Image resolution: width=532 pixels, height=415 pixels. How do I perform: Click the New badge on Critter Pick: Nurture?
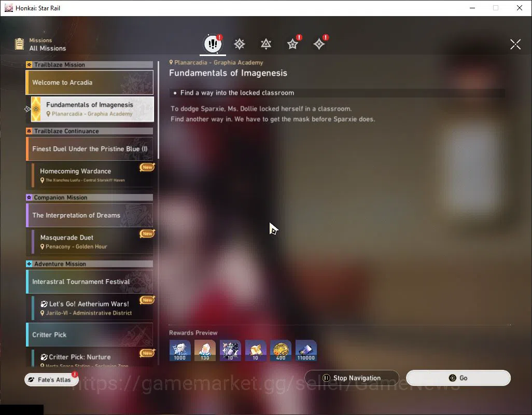[x=147, y=353]
